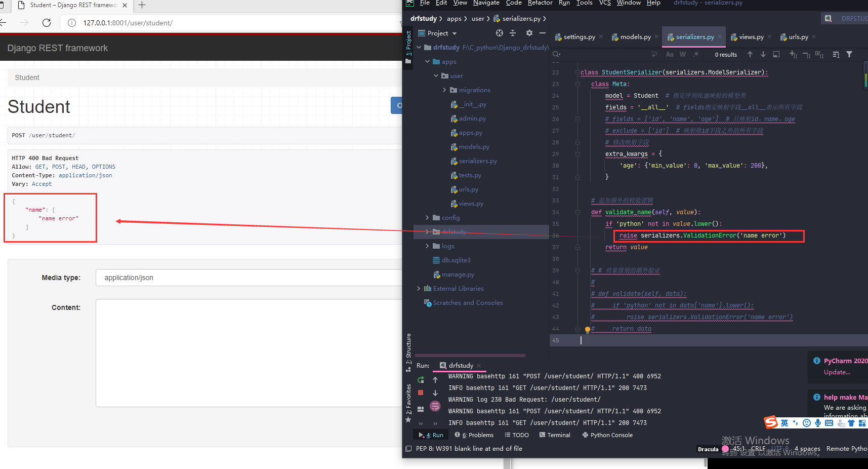The height and width of the screenshot is (469, 868).
Task: Collapse the apps folder
Action: tap(427, 62)
